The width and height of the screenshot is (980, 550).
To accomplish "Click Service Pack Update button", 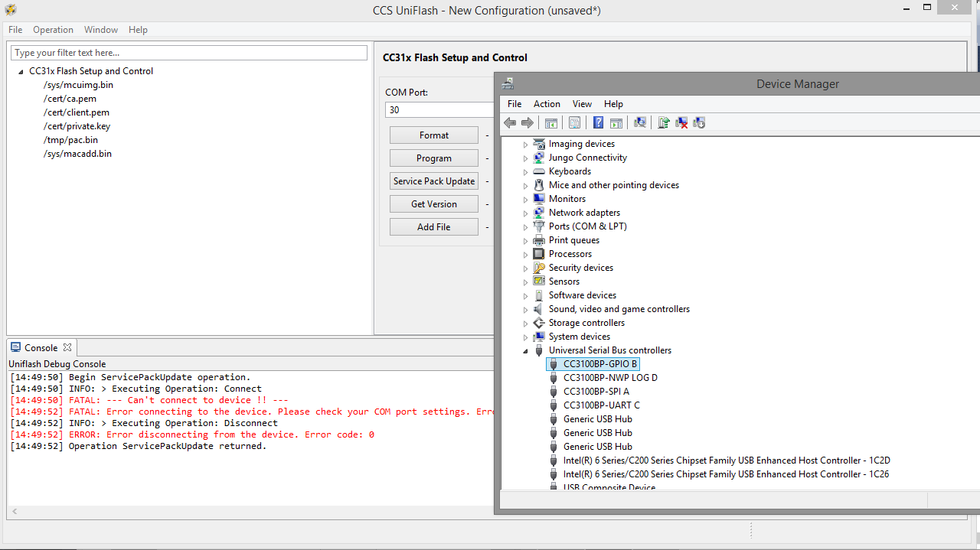I will click(434, 181).
